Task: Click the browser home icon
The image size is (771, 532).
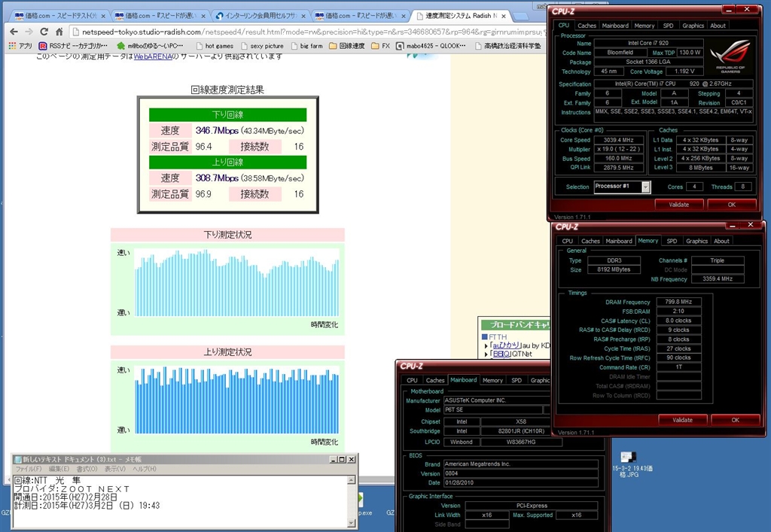Action: 60,32
